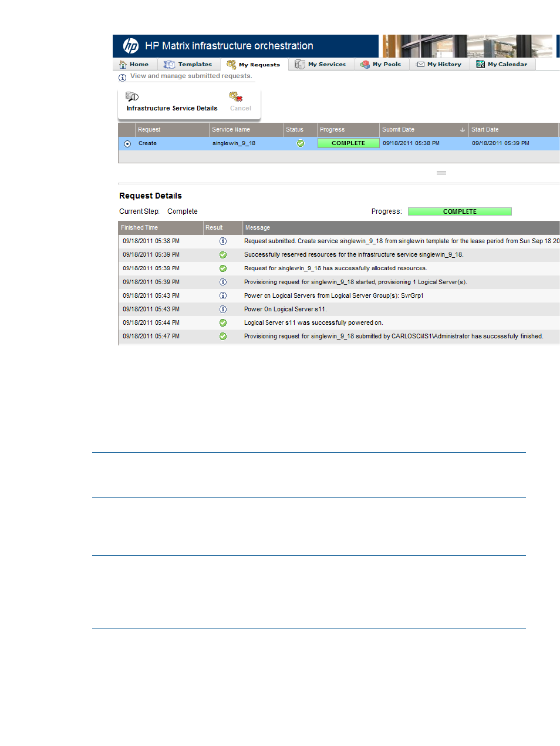Click the Result column header
The height and width of the screenshot is (746, 560).
point(222,228)
